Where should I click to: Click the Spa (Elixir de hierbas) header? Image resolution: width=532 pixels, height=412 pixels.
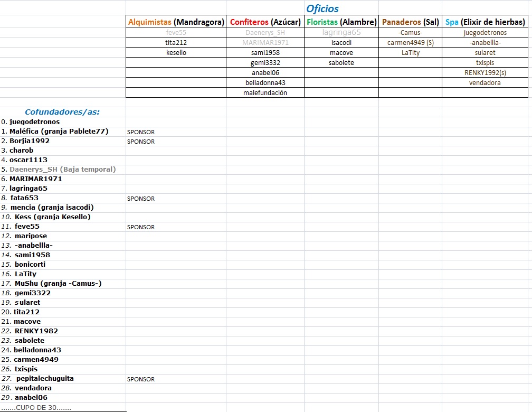click(485, 22)
